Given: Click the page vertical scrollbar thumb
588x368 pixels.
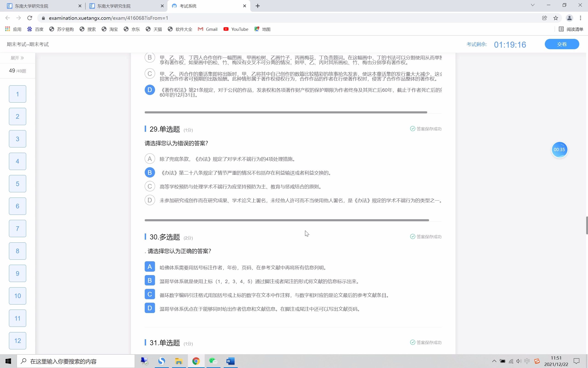Looking at the screenshot, I should click(587, 225).
